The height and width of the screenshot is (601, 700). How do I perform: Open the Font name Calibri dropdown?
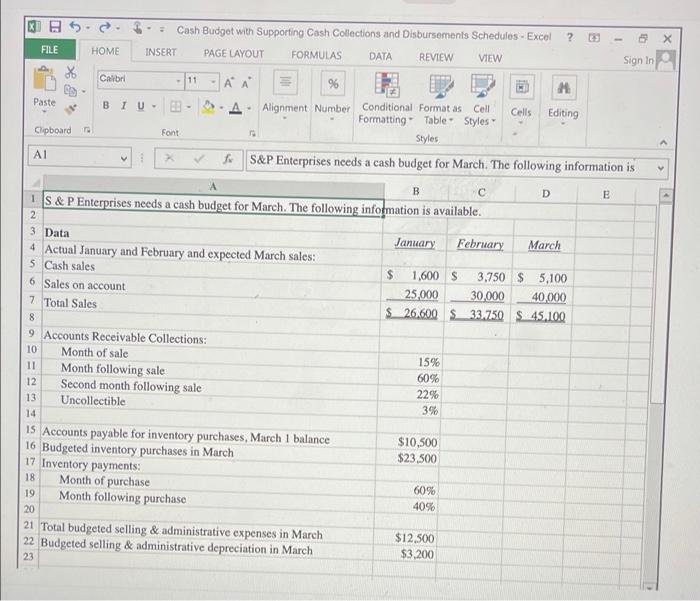point(178,81)
